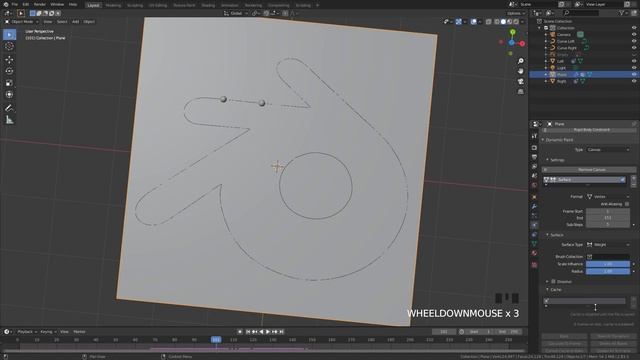Click the Brush Collection field
Viewport: 640px width, 360px height.
coord(608,257)
